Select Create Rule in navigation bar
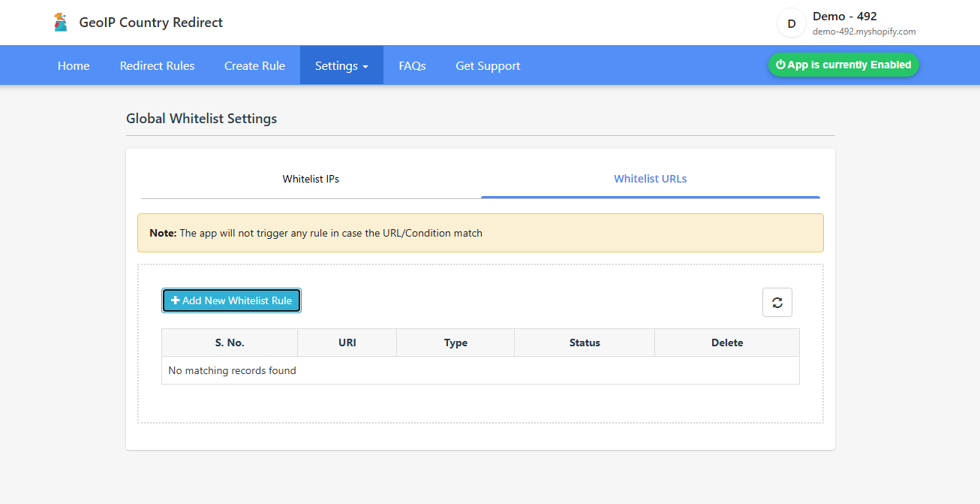Viewport: 980px width, 504px height. click(x=254, y=66)
